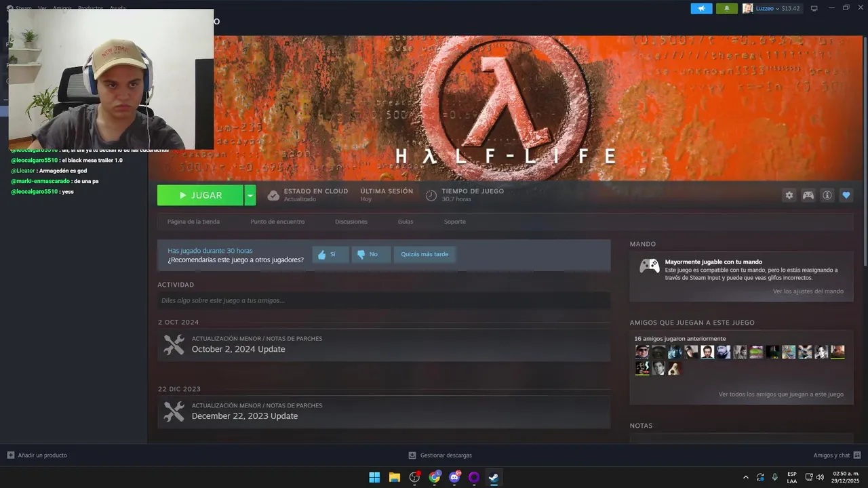This screenshot has width=868, height=488.
Task: Click the microphone tray icon
Action: click(775, 477)
